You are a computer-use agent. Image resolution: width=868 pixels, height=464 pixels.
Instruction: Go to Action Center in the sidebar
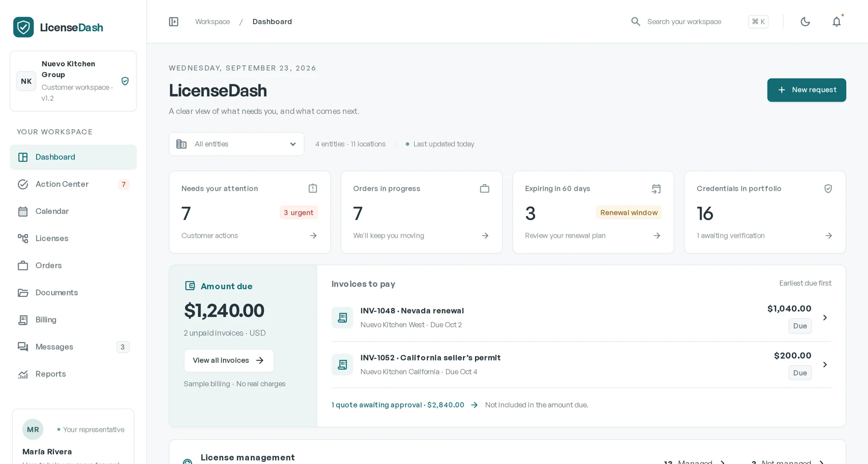coord(73,184)
